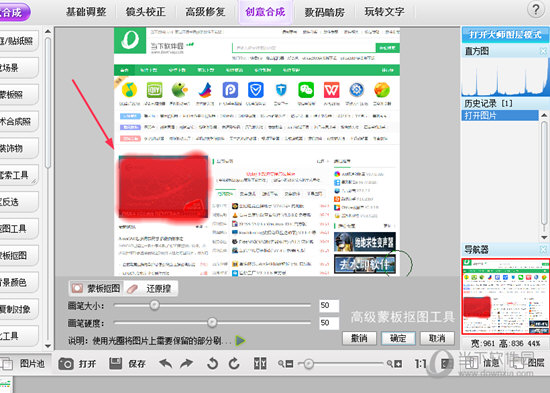The height and width of the screenshot is (393, 550).
Task: Select 打开图片 history entry
Action: [x=500, y=115]
